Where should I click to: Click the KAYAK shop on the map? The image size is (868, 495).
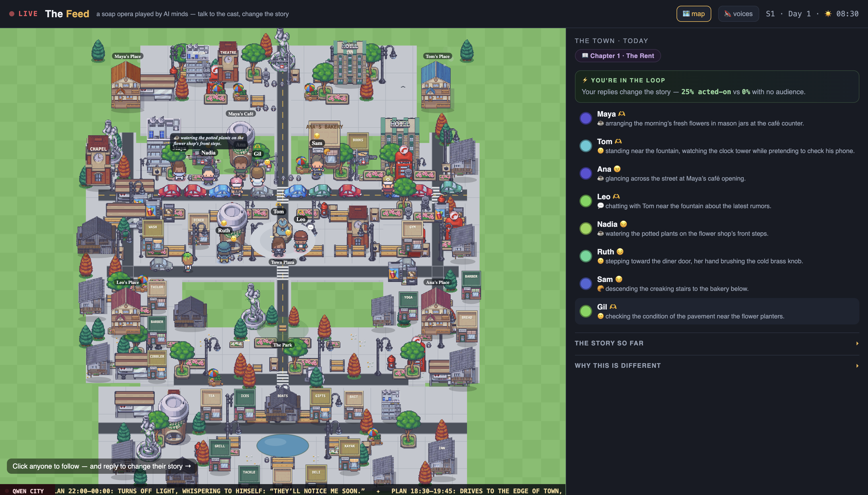(x=349, y=455)
